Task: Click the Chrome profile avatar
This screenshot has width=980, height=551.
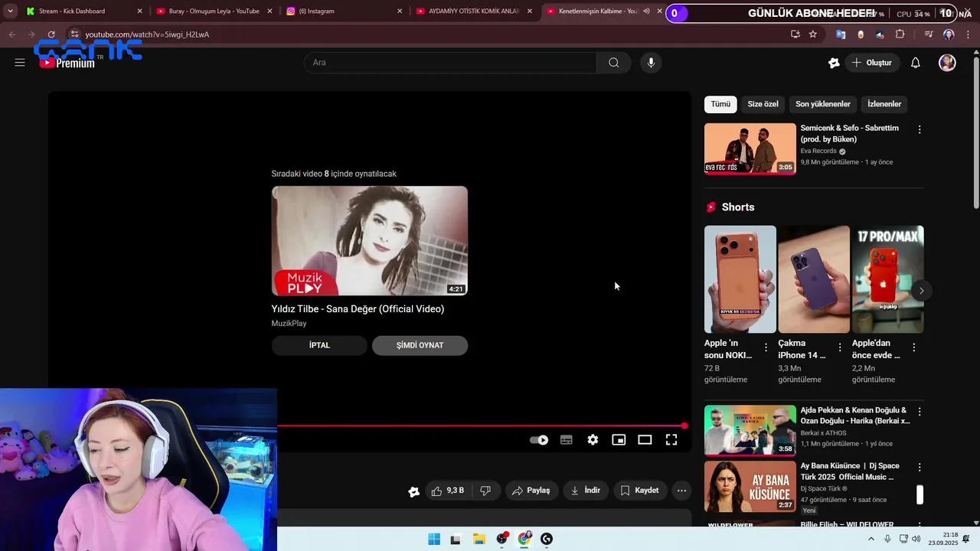Action: coord(949,34)
